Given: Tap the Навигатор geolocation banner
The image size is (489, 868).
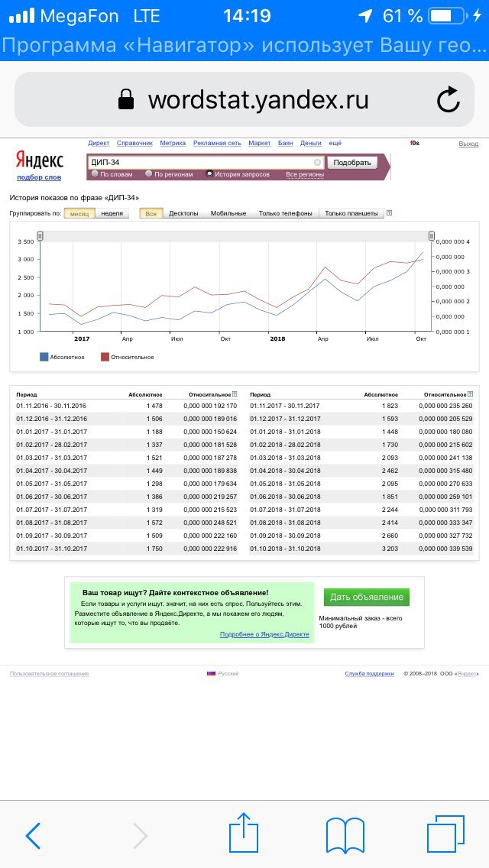Looking at the screenshot, I should point(244,47).
